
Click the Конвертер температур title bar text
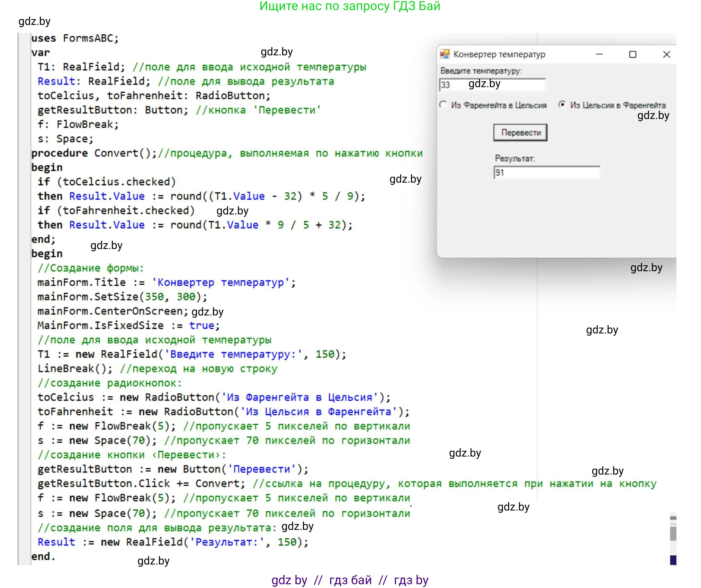click(x=499, y=54)
